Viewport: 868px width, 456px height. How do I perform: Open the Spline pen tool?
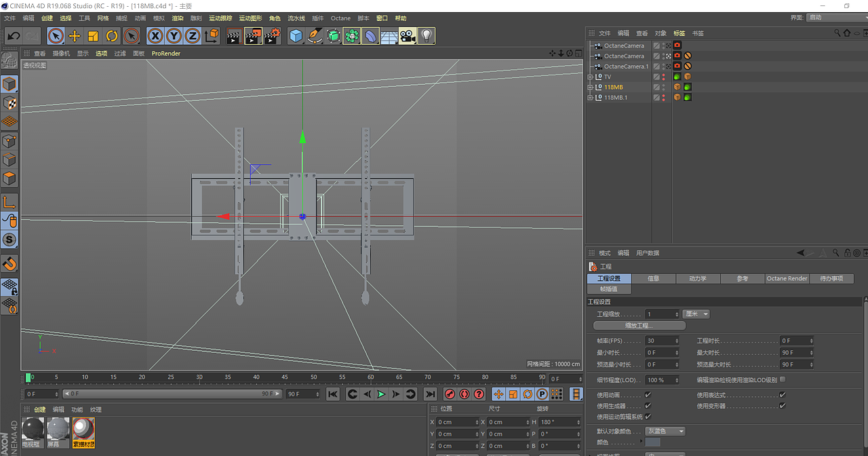(x=315, y=36)
